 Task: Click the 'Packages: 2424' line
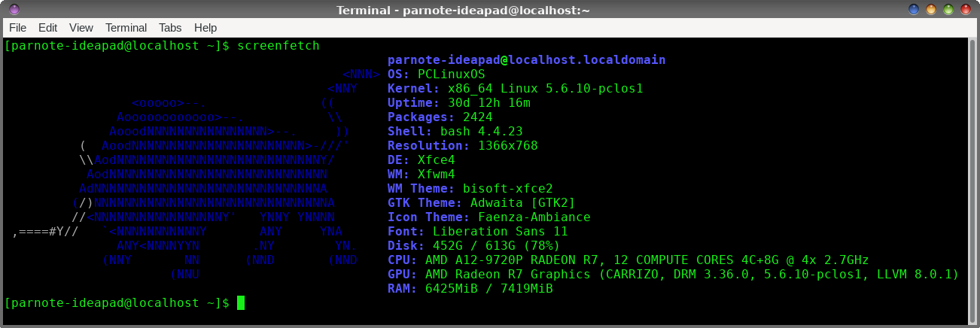point(440,117)
